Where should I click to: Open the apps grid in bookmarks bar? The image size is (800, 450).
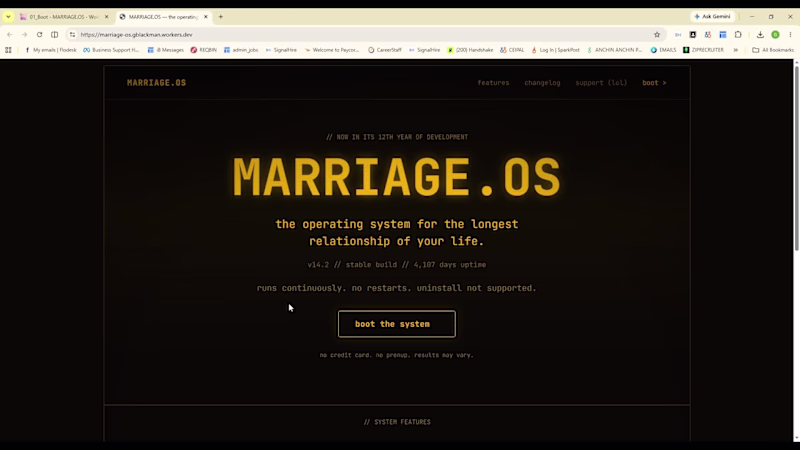click(8, 50)
